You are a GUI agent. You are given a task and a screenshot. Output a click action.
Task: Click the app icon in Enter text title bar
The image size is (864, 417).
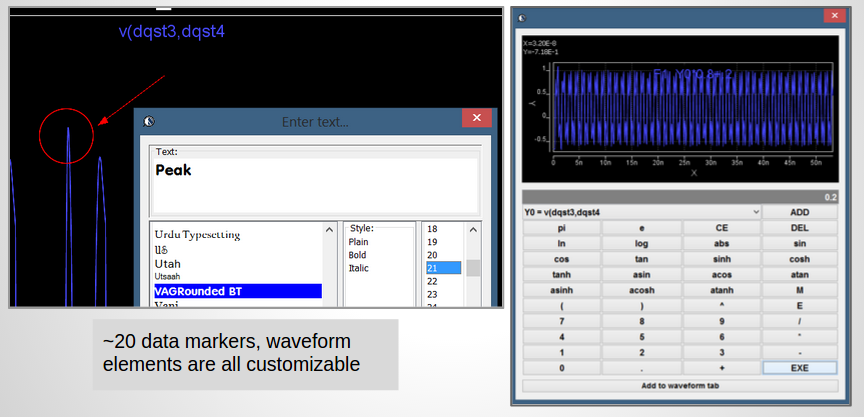[x=149, y=122]
